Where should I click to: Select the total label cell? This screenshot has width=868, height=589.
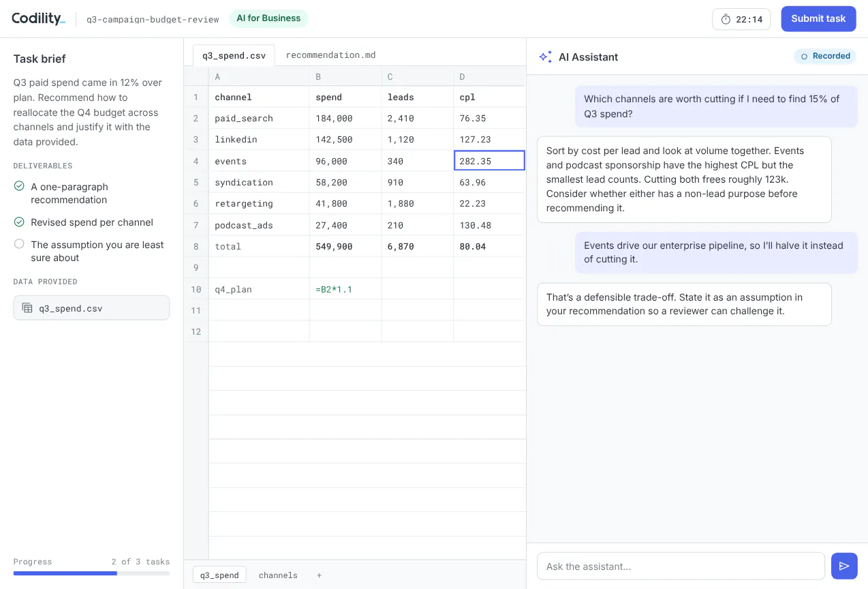pyautogui.click(x=259, y=246)
